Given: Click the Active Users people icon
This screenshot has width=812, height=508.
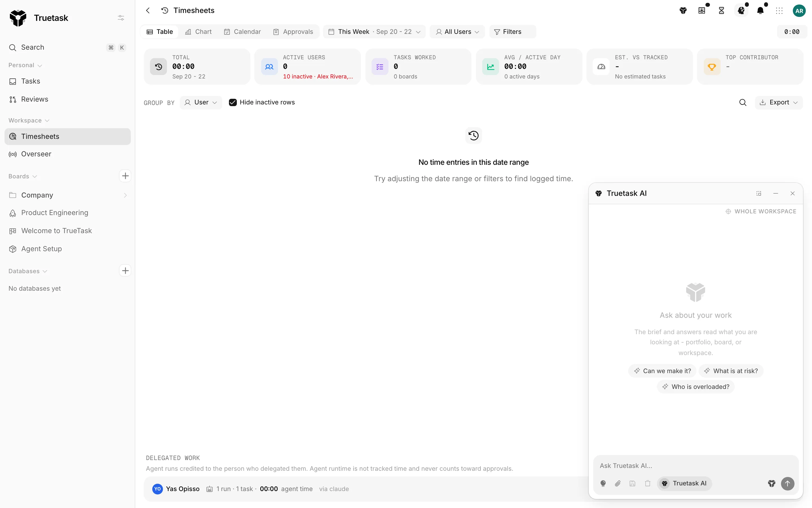Looking at the screenshot, I should [x=269, y=67].
